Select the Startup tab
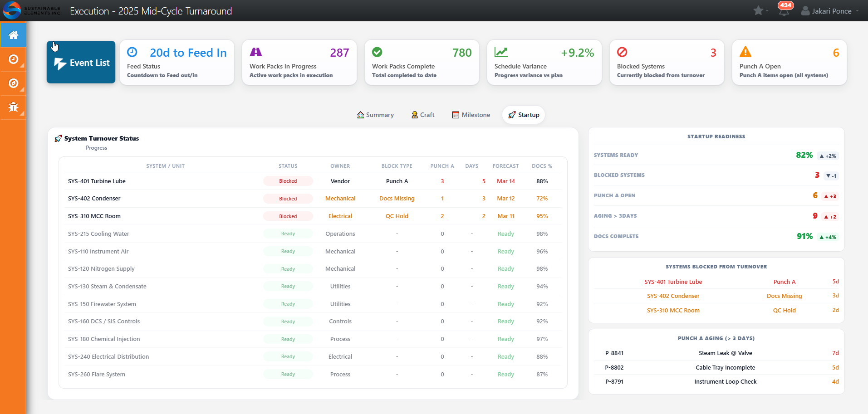This screenshot has height=414, width=868. 524,115
